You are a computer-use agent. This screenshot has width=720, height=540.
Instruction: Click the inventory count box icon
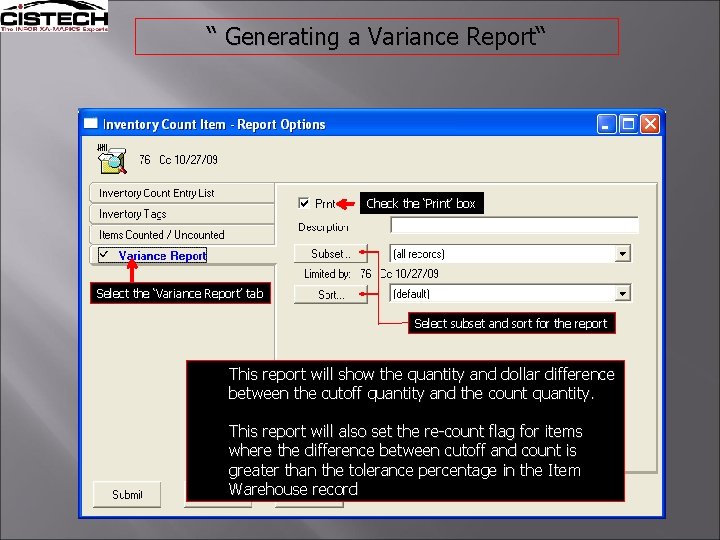click(112, 159)
